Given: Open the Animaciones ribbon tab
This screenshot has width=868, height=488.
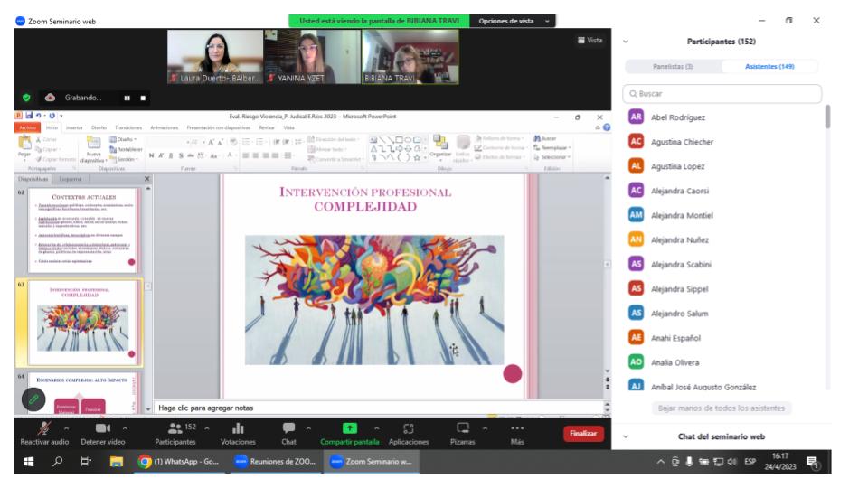Looking at the screenshot, I should point(165,127).
